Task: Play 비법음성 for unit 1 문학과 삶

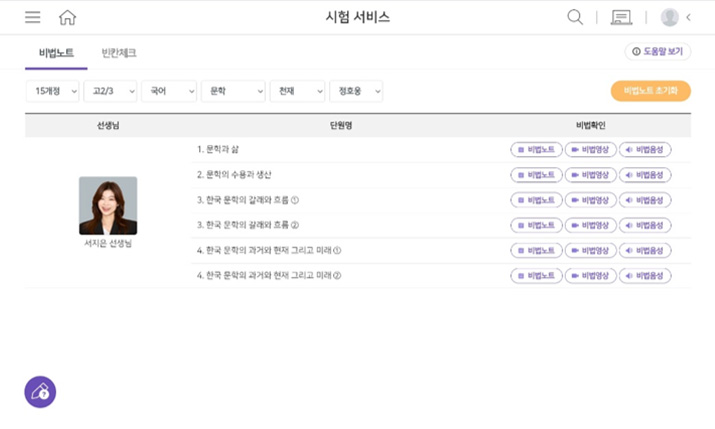Action: click(x=645, y=150)
